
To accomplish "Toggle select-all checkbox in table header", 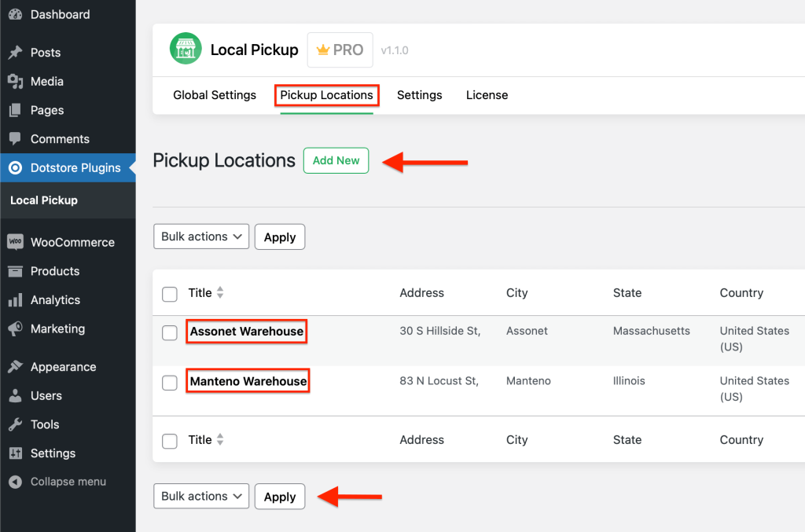I will (x=170, y=294).
